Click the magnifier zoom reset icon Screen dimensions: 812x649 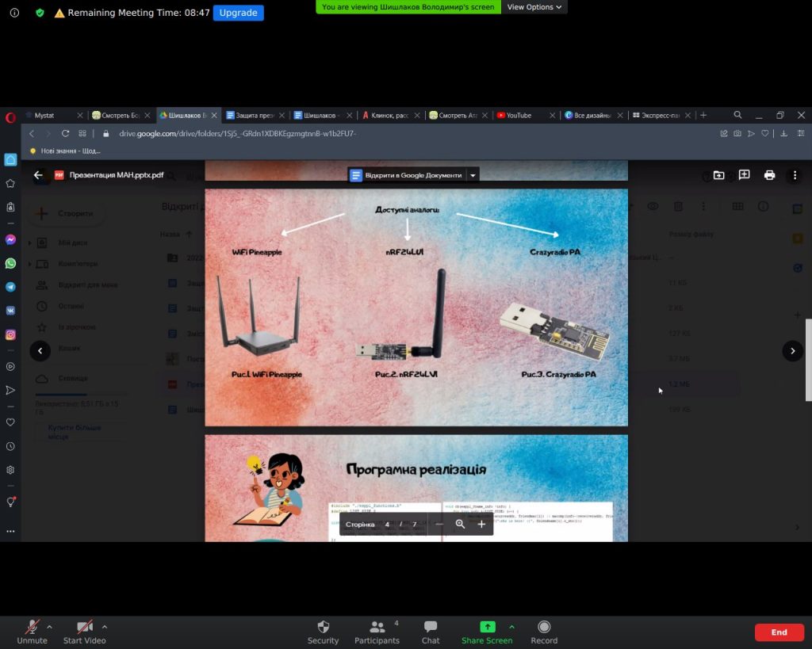coord(460,525)
